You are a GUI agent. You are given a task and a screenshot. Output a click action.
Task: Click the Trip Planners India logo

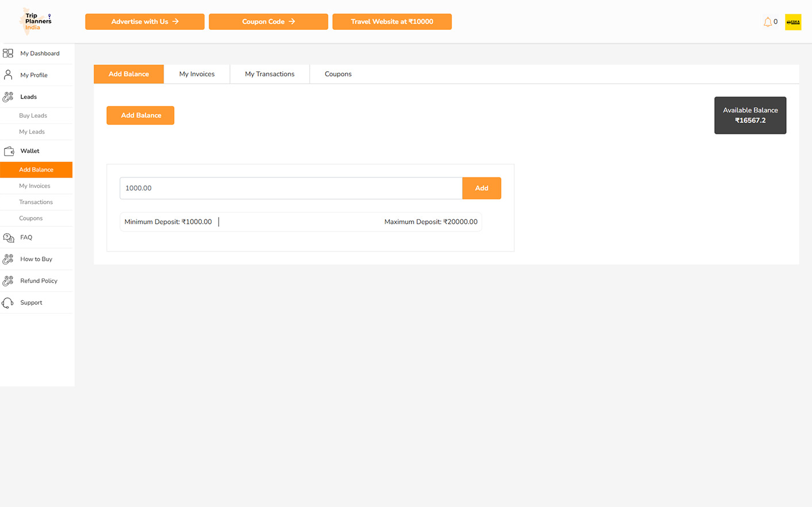click(x=37, y=21)
